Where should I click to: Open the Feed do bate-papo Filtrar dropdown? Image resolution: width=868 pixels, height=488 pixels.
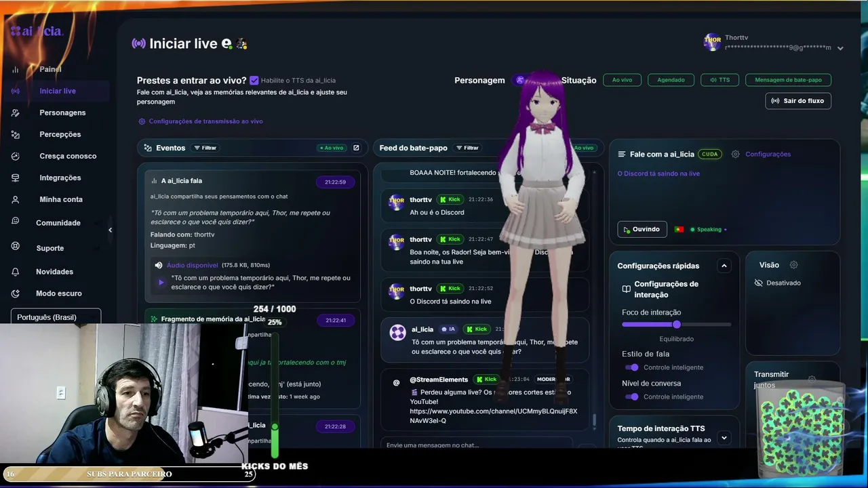pyautogui.click(x=467, y=148)
